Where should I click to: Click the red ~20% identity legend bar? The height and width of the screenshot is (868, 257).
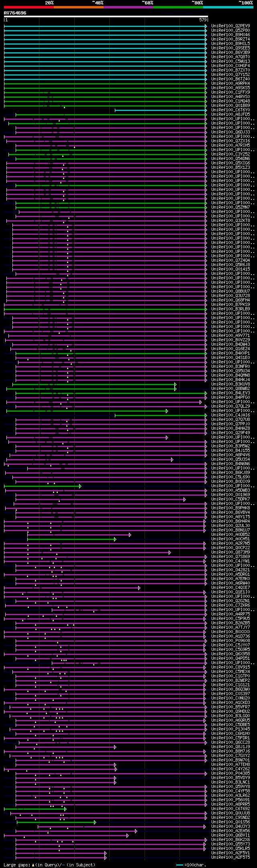[x=29, y=7]
